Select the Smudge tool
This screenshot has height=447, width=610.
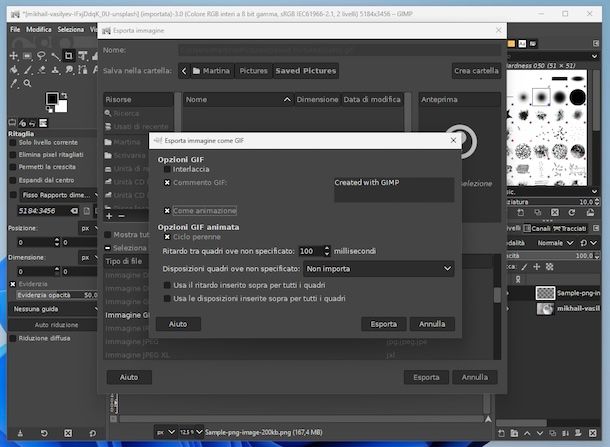(69, 70)
